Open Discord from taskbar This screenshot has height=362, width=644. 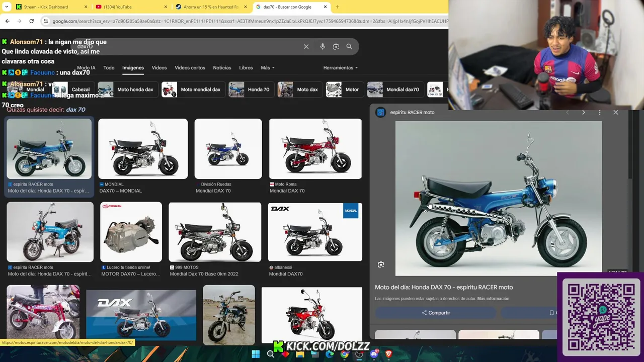tap(374, 354)
